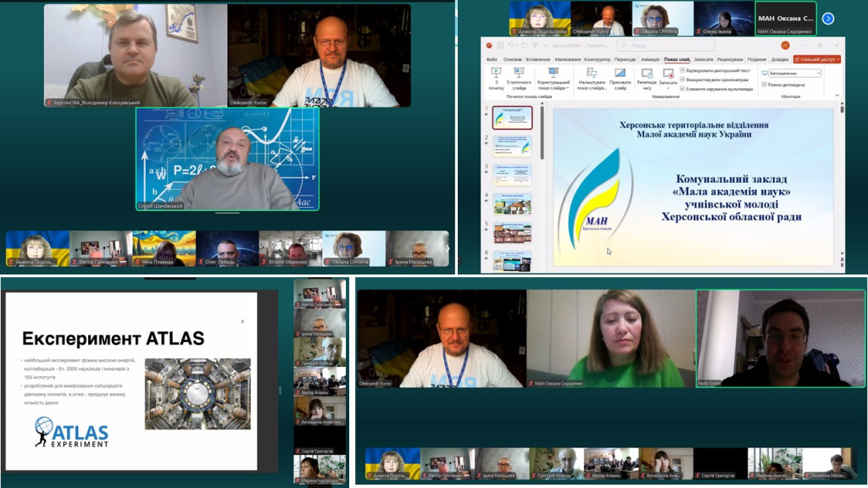The image size is (868, 488).
Task: Click the 'Репетиція часу' icon
Action: 647,73
